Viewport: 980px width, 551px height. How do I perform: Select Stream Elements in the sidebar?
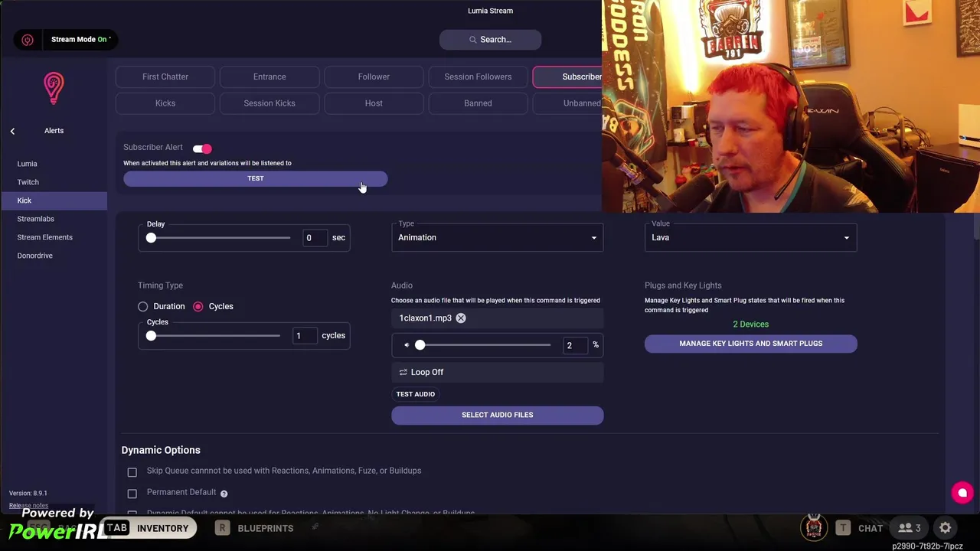[54, 237]
